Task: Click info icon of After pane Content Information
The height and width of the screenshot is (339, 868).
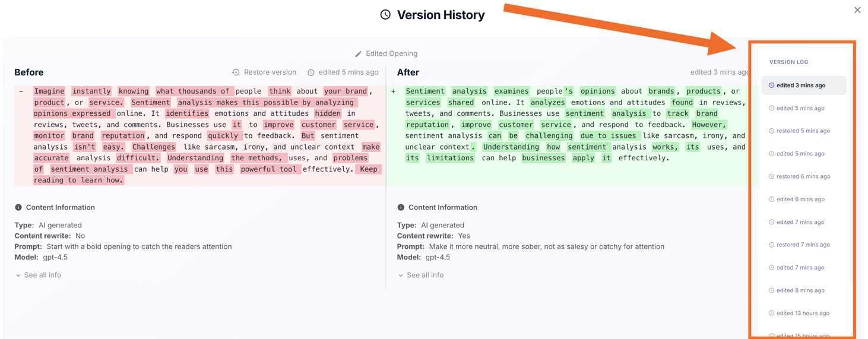Action: point(401,207)
